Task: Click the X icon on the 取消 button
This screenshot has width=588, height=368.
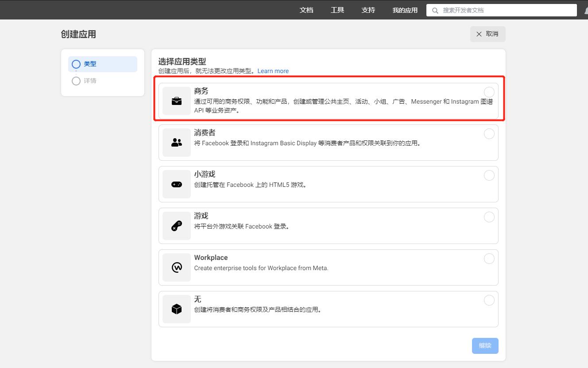Action: pyautogui.click(x=479, y=34)
